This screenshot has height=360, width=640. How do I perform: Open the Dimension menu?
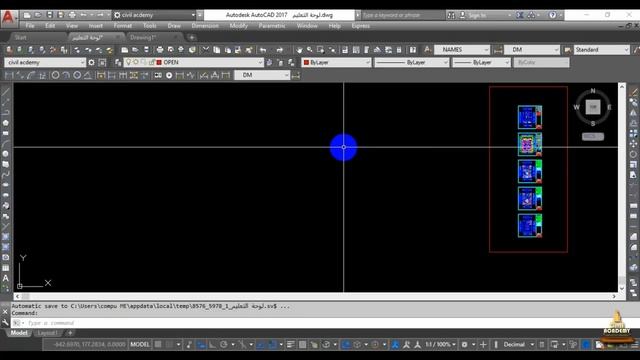coord(205,26)
